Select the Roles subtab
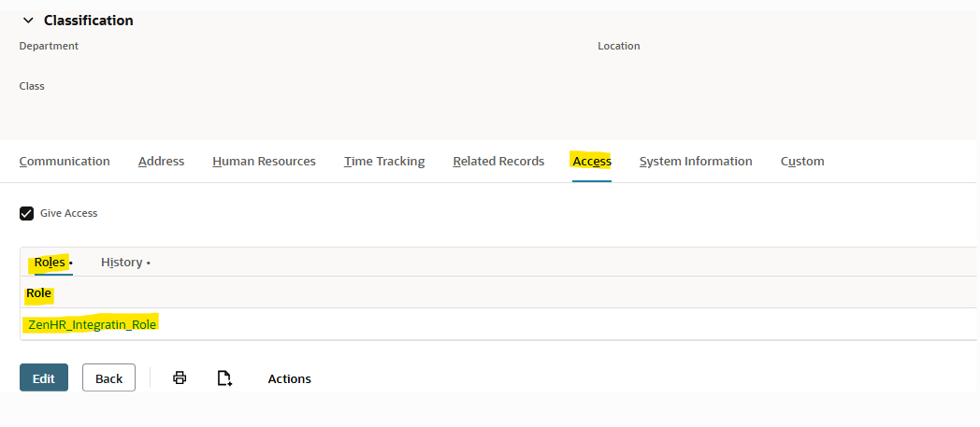This screenshot has width=980, height=427. 50,263
